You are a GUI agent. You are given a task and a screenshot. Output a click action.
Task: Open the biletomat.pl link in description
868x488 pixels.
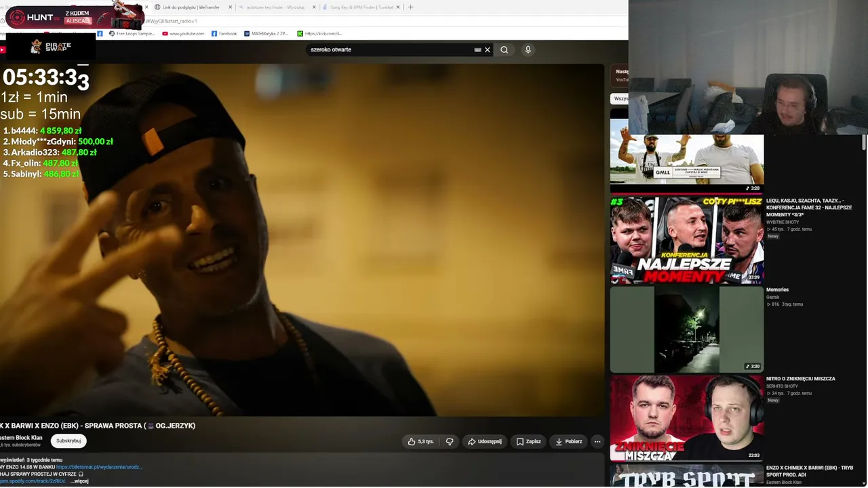(x=100, y=467)
